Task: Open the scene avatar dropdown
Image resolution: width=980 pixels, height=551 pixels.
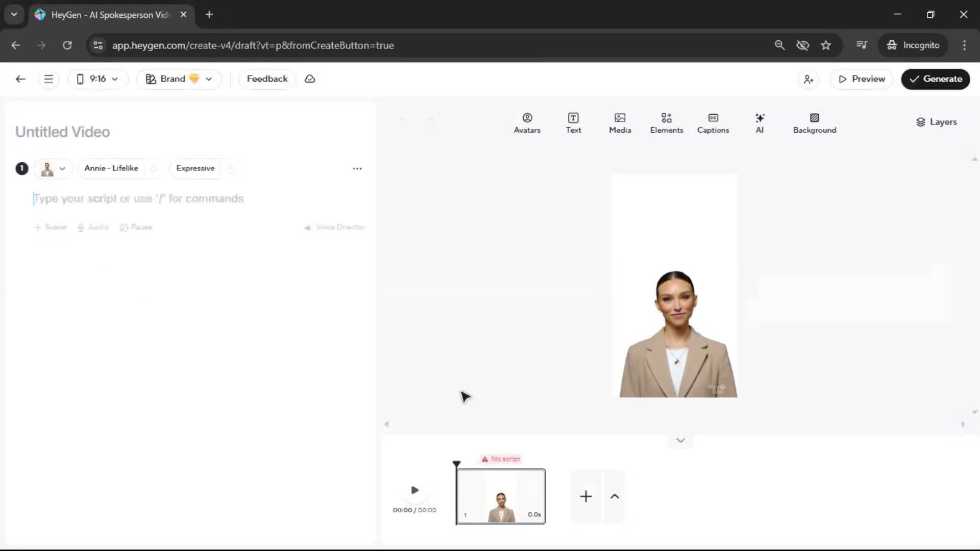Action: pyautogui.click(x=54, y=168)
